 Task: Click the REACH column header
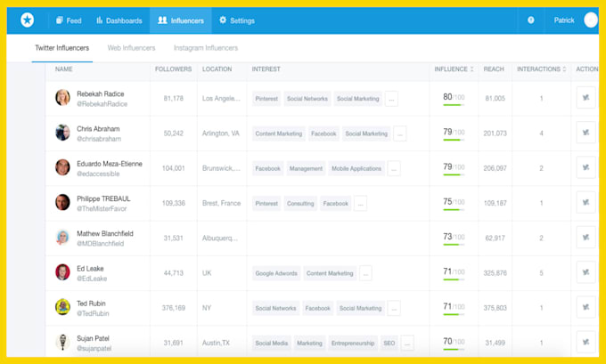[x=494, y=69]
